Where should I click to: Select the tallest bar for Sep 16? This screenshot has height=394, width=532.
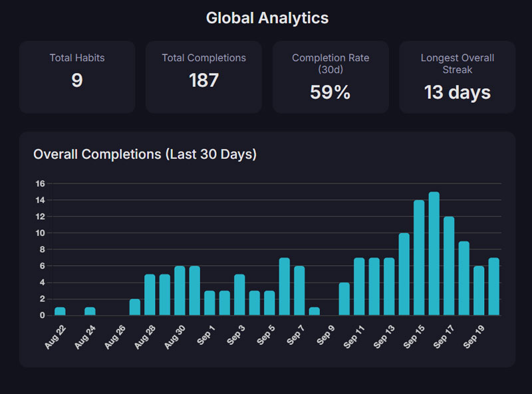434,254
